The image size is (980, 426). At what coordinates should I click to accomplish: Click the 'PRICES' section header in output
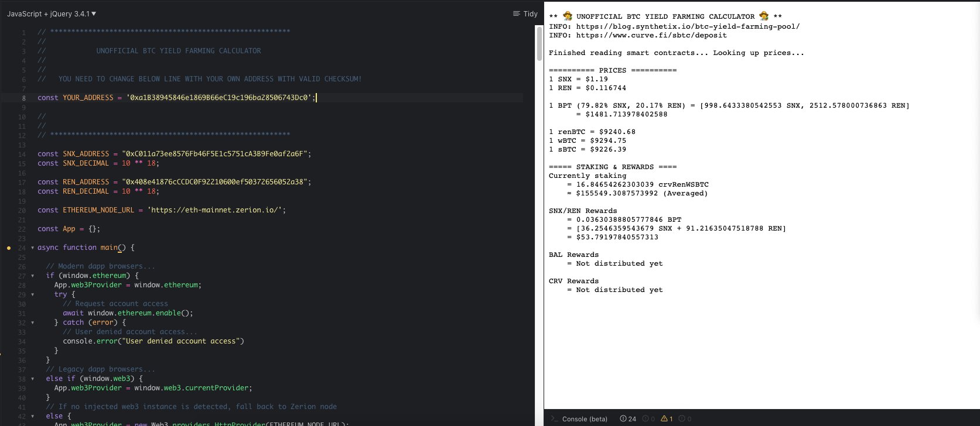click(613, 70)
